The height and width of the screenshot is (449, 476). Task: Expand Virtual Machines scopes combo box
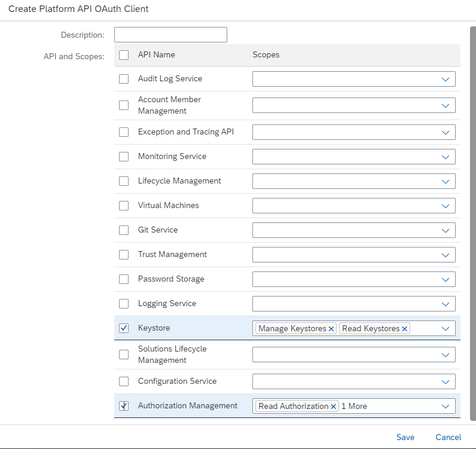(354, 206)
